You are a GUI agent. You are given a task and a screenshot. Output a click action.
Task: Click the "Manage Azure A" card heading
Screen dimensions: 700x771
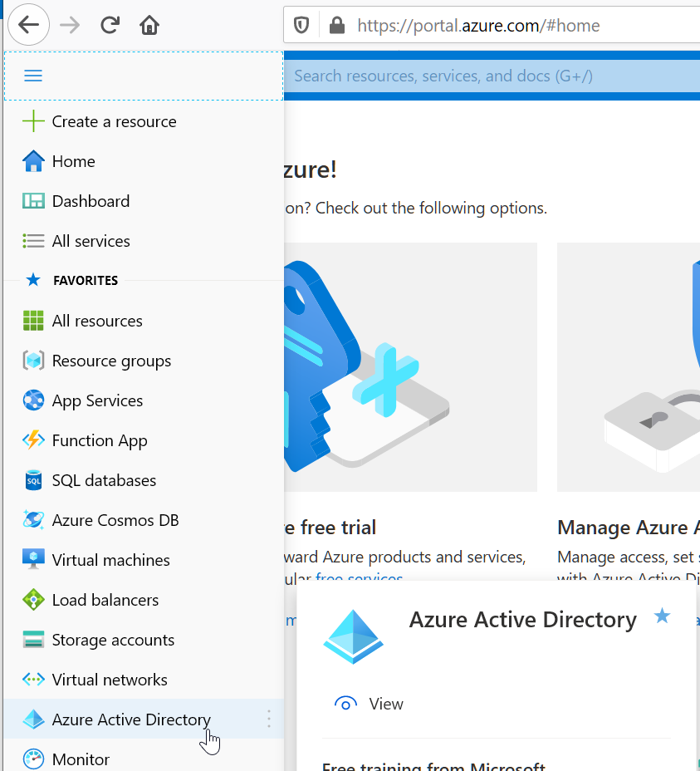click(629, 528)
